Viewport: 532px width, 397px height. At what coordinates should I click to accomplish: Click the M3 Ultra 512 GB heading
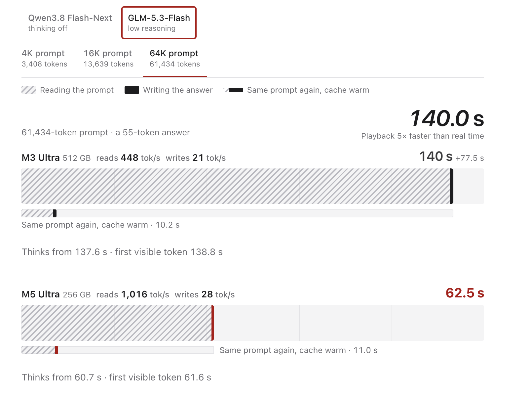pyautogui.click(x=56, y=158)
